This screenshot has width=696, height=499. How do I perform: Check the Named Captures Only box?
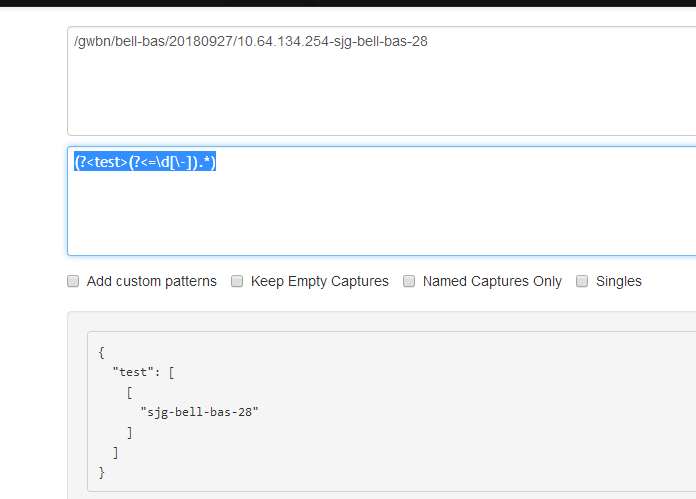point(409,281)
